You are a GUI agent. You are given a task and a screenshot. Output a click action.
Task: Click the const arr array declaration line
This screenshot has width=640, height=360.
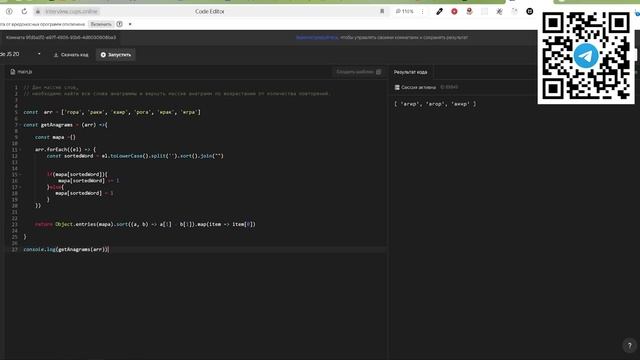[x=112, y=112]
